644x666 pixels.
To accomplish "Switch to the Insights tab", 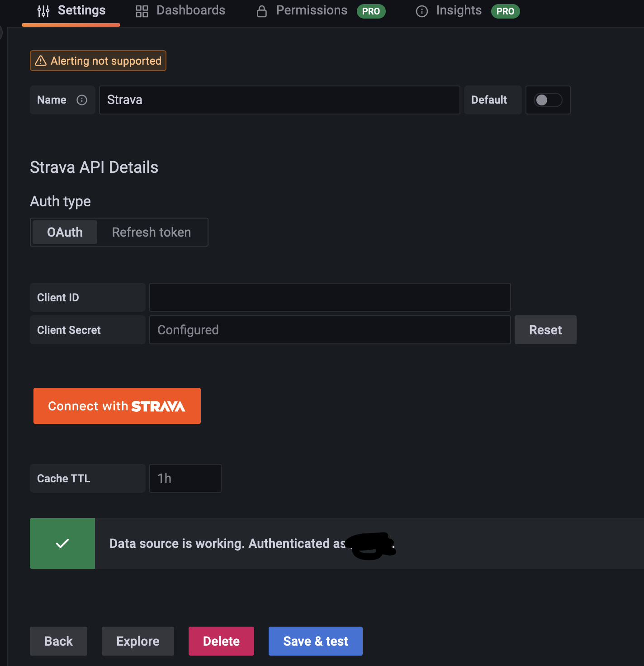I will click(459, 10).
